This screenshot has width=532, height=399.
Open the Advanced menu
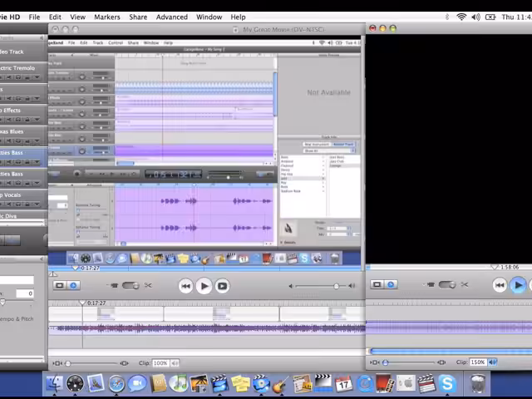[172, 17]
